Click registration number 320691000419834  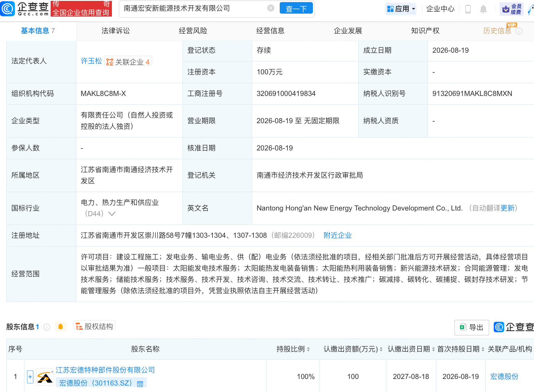[286, 94]
